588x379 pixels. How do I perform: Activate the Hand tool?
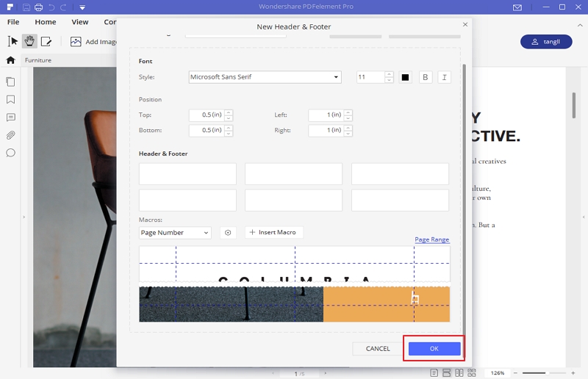coord(29,41)
